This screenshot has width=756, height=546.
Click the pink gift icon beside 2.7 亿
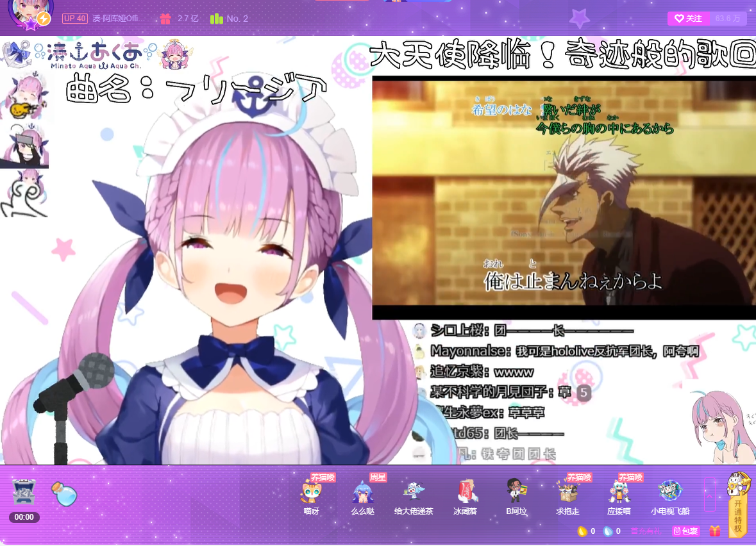point(165,19)
